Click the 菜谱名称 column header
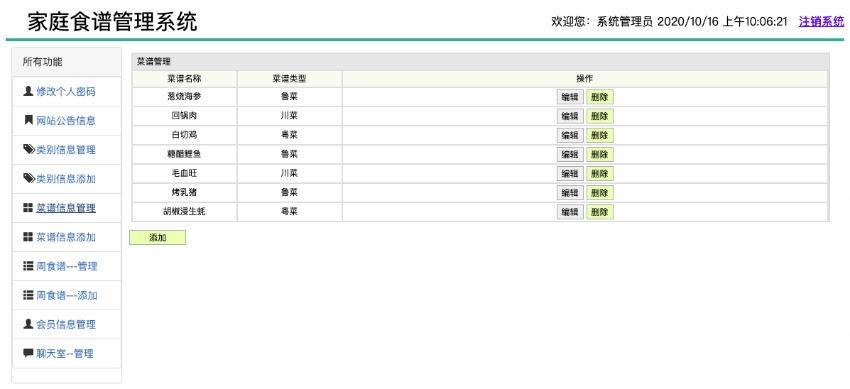 click(x=184, y=79)
